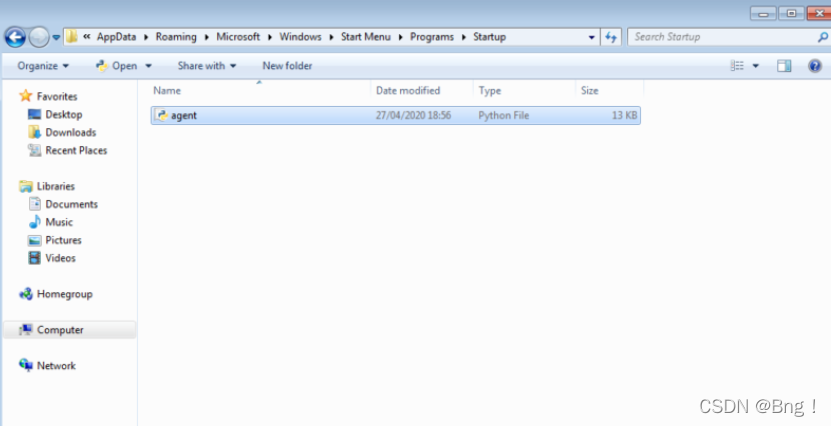Open the Music library
The image size is (831, 426).
click(59, 223)
